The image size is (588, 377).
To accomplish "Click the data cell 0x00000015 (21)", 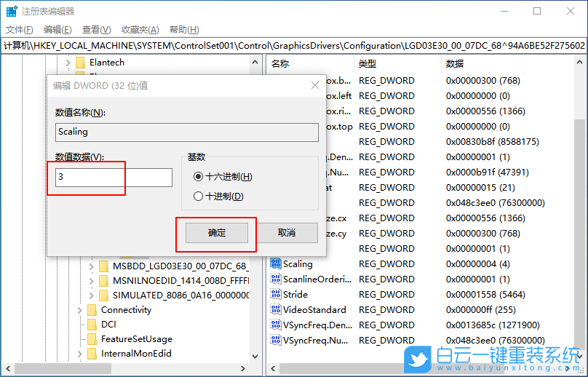I will pyautogui.click(x=480, y=188).
